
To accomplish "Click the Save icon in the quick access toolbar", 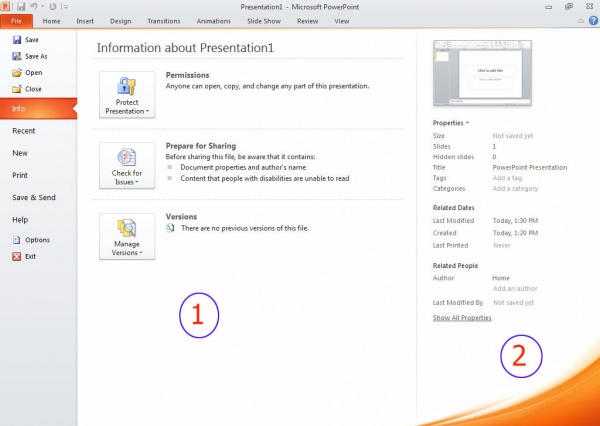I will 21,7.
